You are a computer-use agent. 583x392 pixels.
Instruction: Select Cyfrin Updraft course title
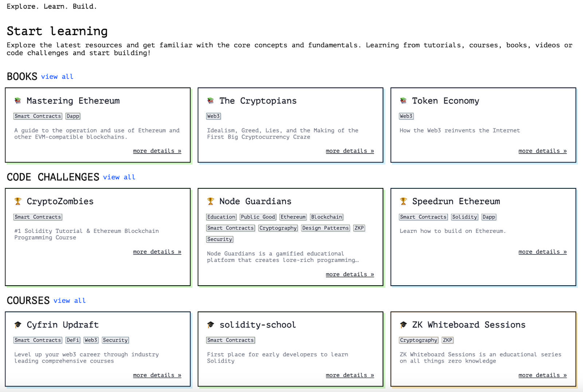(x=63, y=325)
